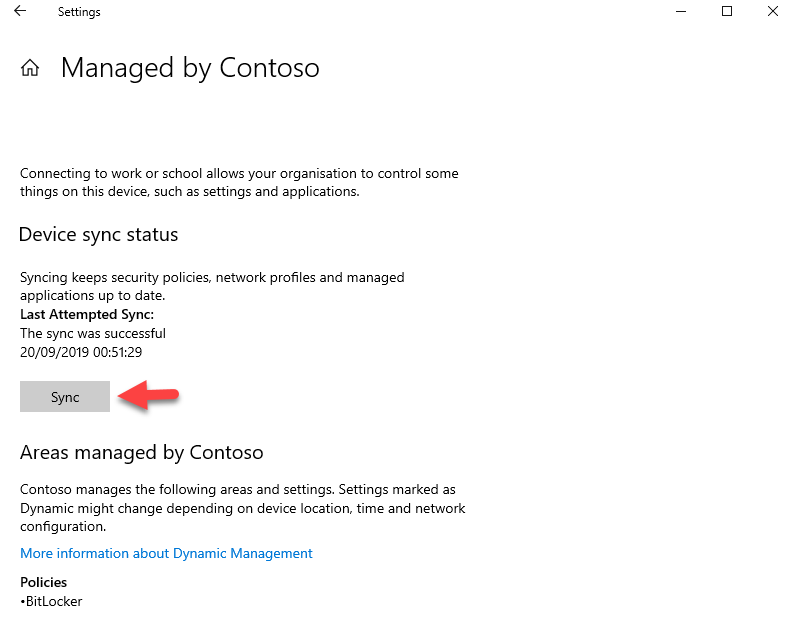Image resolution: width=790 pixels, height=627 pixels.
Task: Click the Settings window title text
Action: [79, 12]
